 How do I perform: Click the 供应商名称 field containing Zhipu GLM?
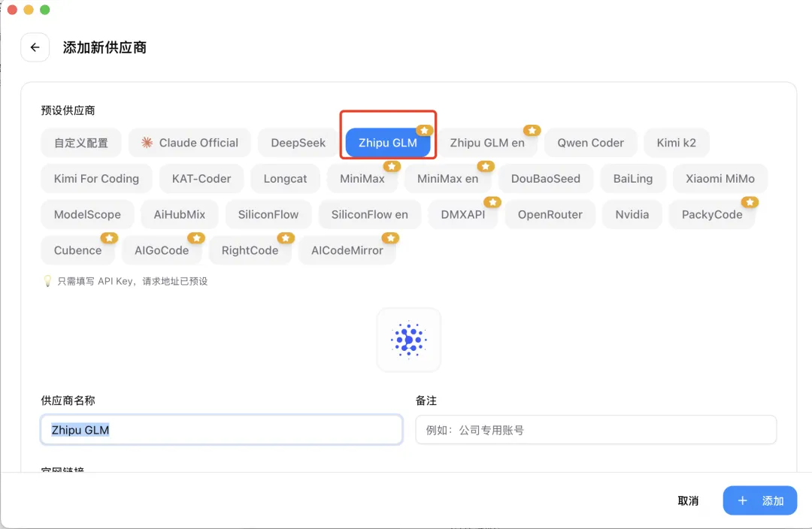point(222,430)
